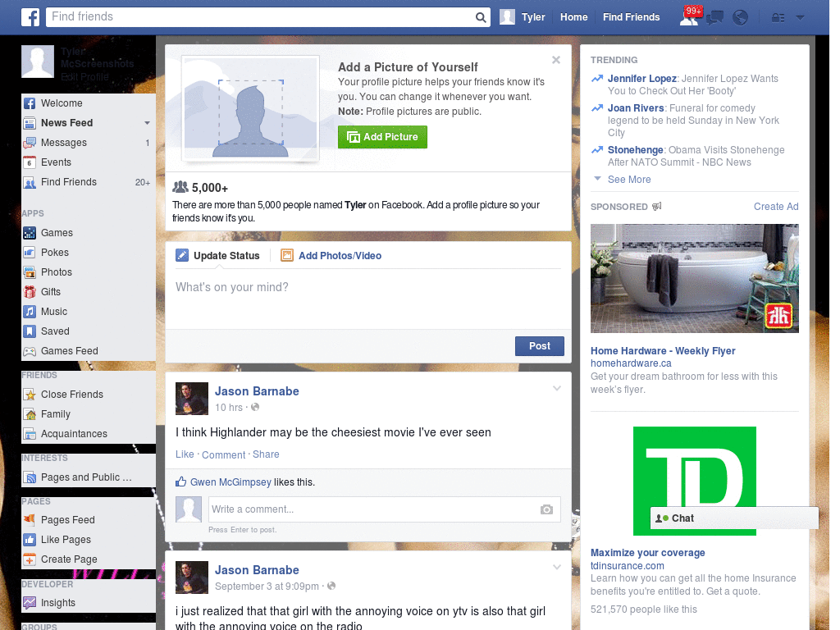Viewport: 840px width, 630px height.
Task: Expand See More trending topics
Action: point(629,180)
